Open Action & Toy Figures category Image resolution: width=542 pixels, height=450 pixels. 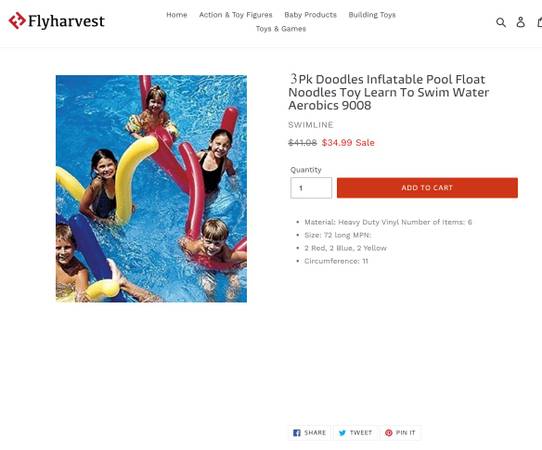point(236,15)
